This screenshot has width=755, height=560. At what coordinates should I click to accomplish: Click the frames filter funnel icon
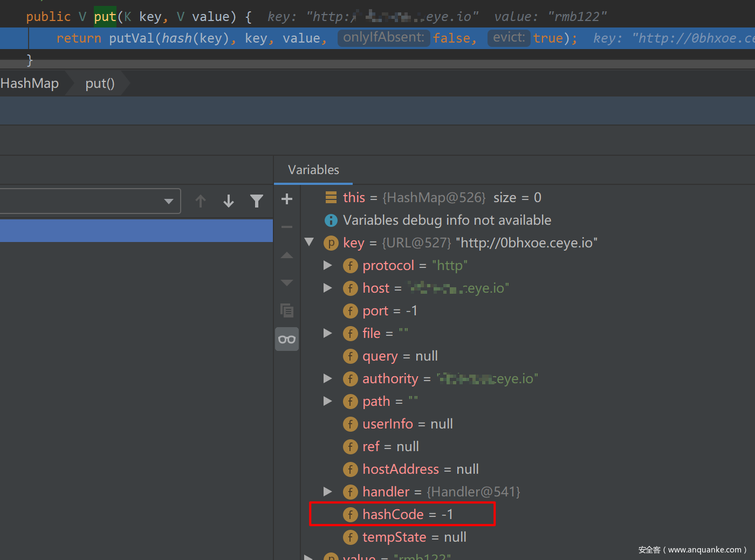[x=257, y=201]
